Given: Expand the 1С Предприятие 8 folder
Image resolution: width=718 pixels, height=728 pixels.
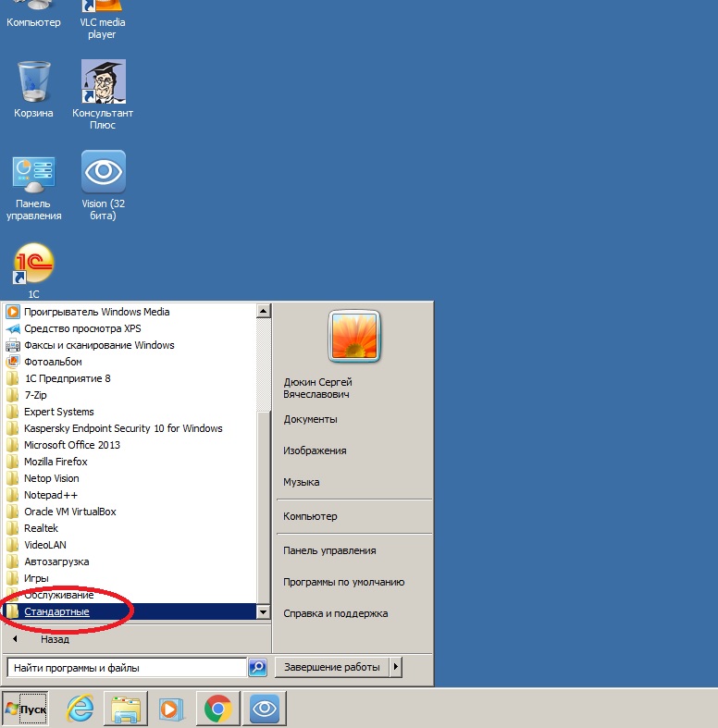Looking at the screenshot, I should 130,378.
